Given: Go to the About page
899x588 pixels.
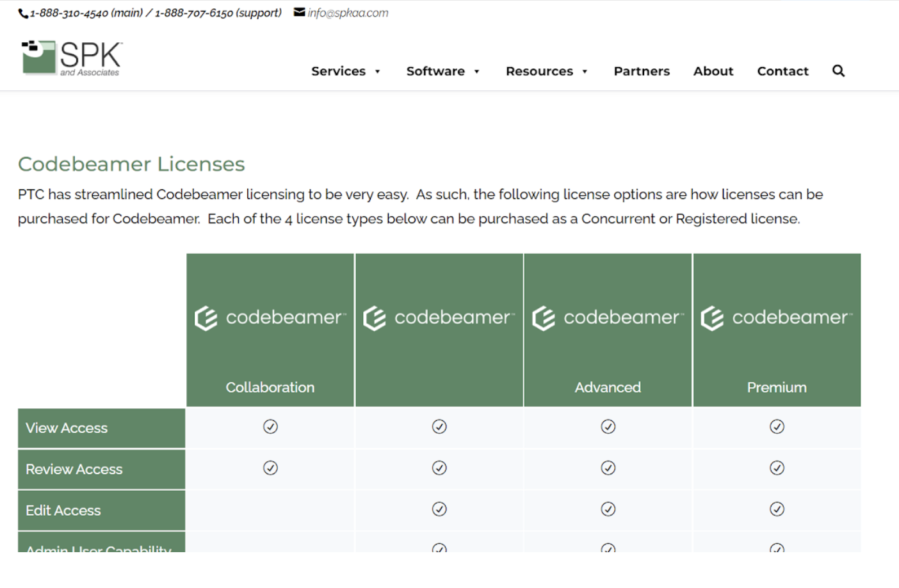Looking at the screenshot, I should (x=713, y=71).
